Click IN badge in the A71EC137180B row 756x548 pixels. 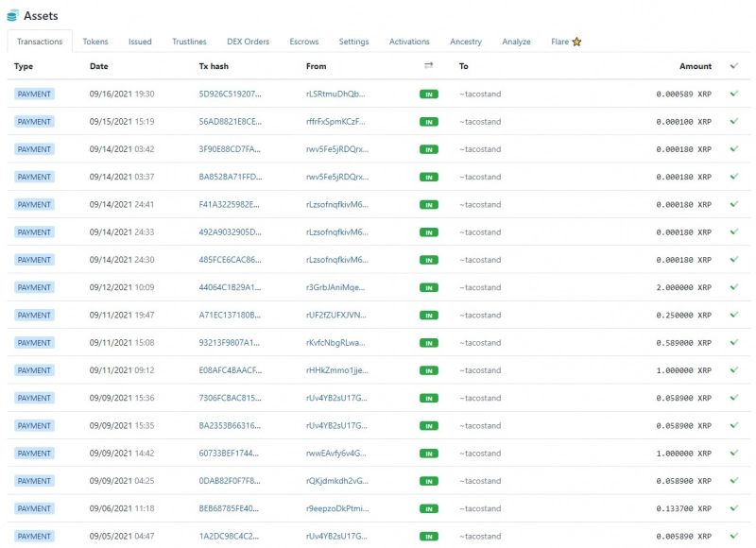[429, 316]
